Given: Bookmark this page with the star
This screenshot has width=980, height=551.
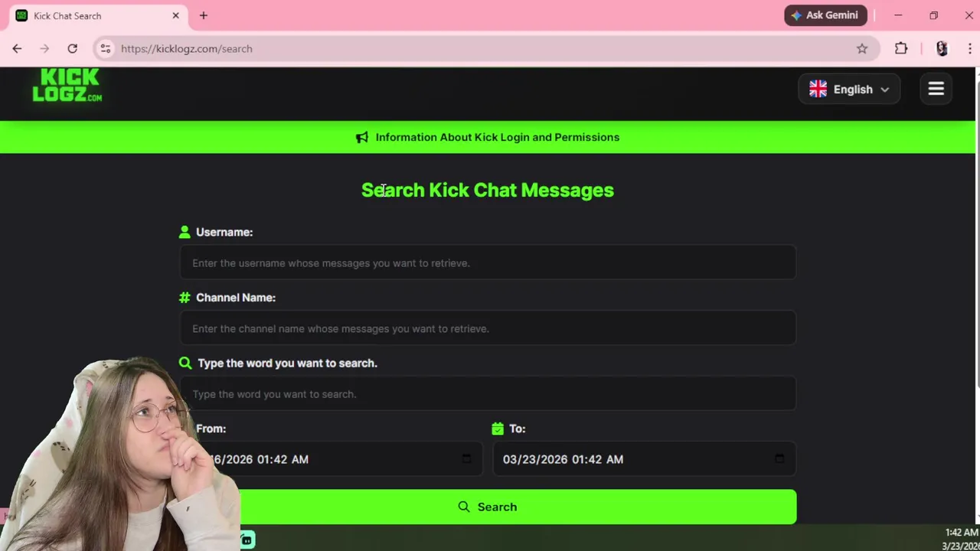Looking at the screenshot, I should (862, 48).
